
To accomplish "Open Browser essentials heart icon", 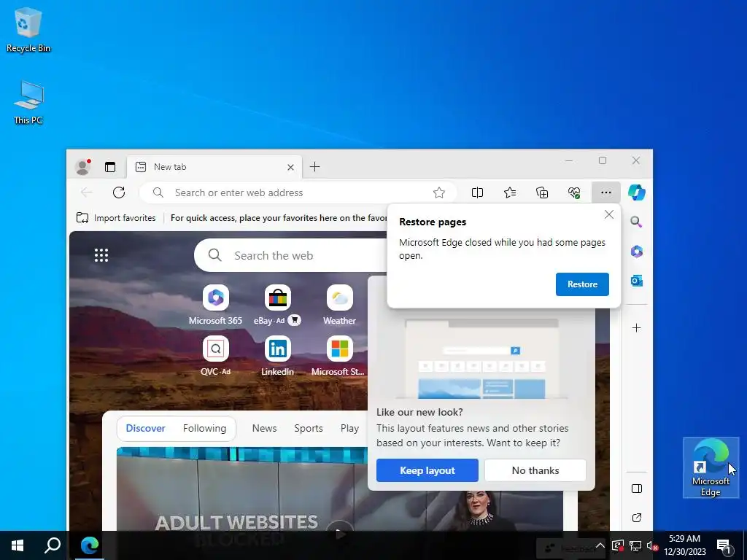I will tap(574, 192).
